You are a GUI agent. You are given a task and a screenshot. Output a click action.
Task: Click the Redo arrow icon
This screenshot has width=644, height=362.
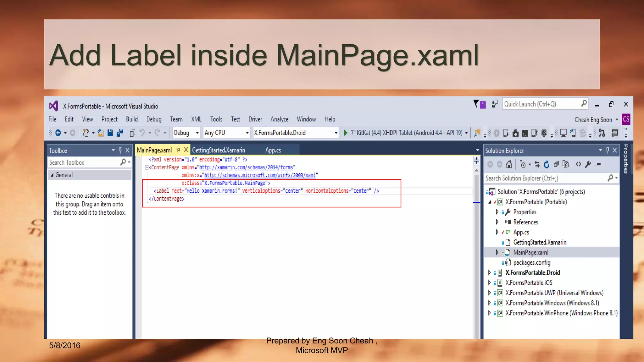pyautogui.click(x=157, y=133)
